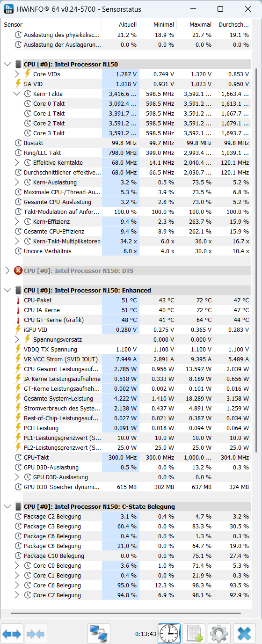Click the log file add icon
262x644 pixels.
[194, 634]
